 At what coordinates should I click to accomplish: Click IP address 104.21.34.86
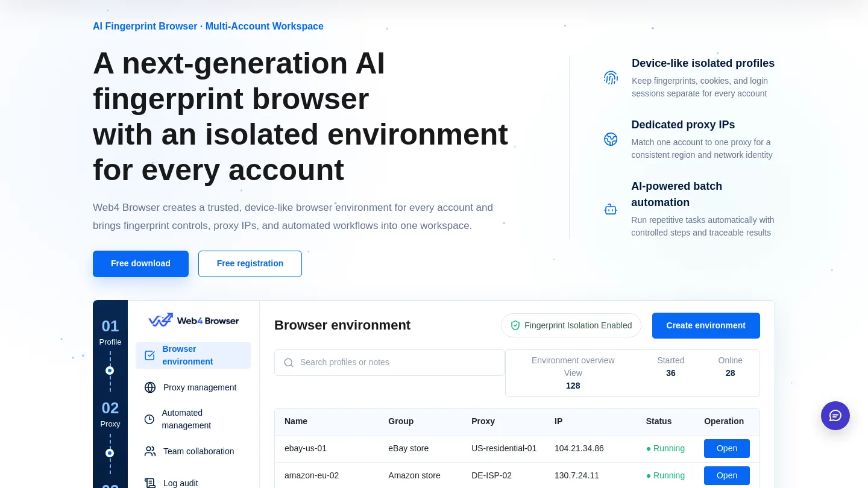[x=579, y=449]
